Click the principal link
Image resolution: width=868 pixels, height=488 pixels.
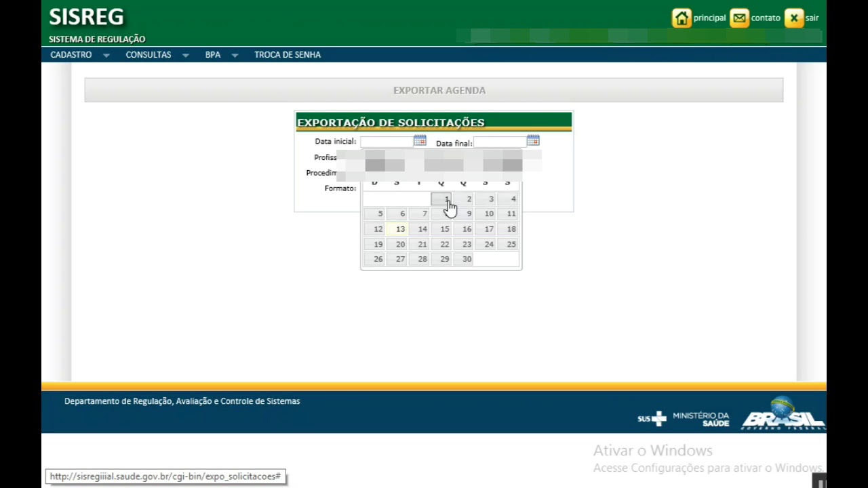coord(709,18)
